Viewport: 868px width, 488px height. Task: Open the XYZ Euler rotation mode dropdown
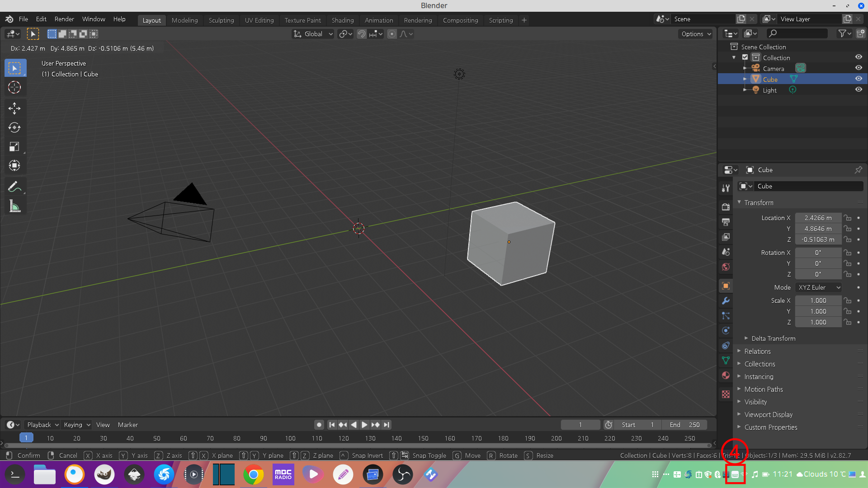click(x=819, y=287)
